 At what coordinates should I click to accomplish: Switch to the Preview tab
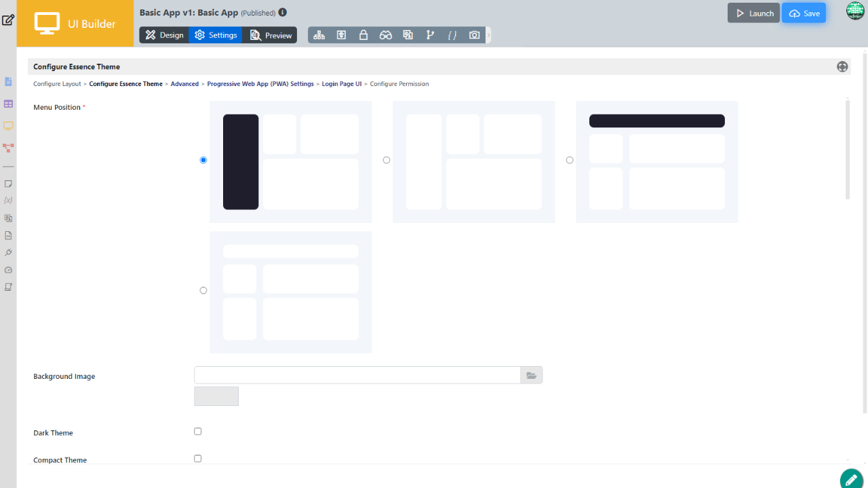(271, 35)
